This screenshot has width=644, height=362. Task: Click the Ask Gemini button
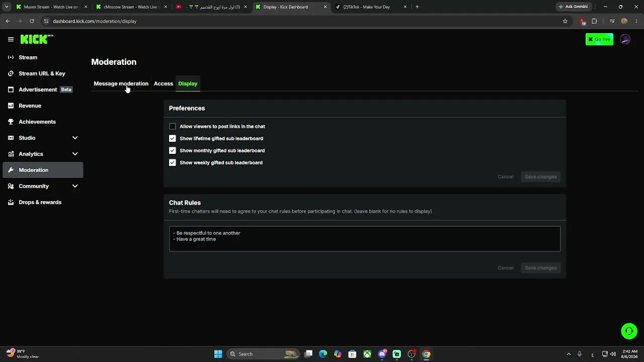(573, 7)
